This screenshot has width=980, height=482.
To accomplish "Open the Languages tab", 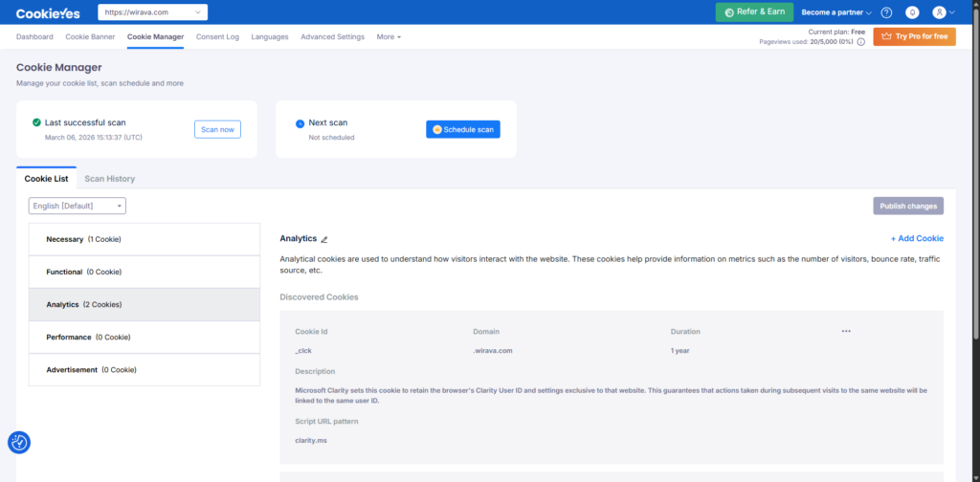I will pos(270,37).
